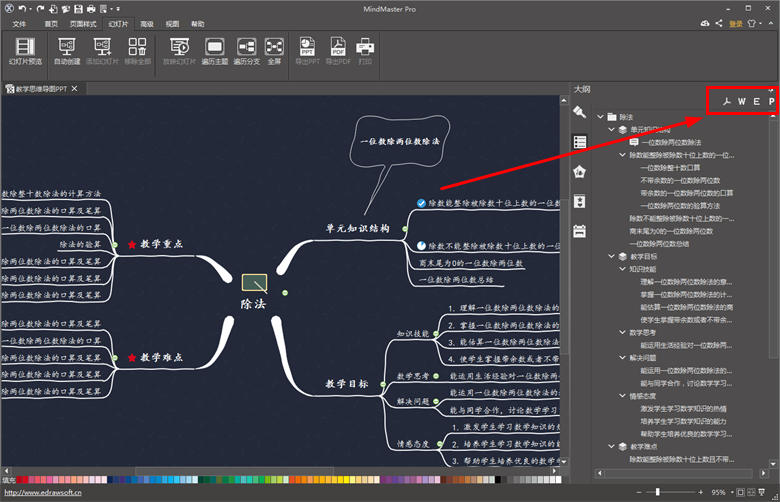The image size is (780, 502).
Task: Export outline to Excel (E) icon
Action: [757, 101]
